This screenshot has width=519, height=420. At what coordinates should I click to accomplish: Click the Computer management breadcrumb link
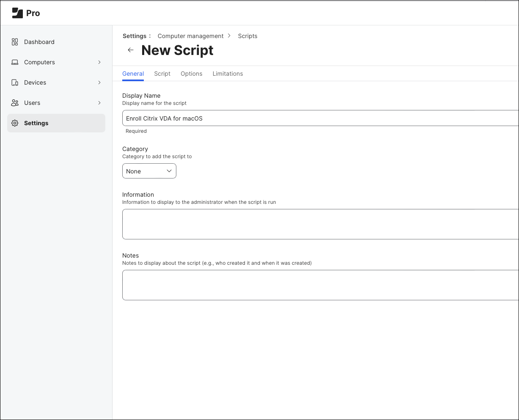click(190, 36)
